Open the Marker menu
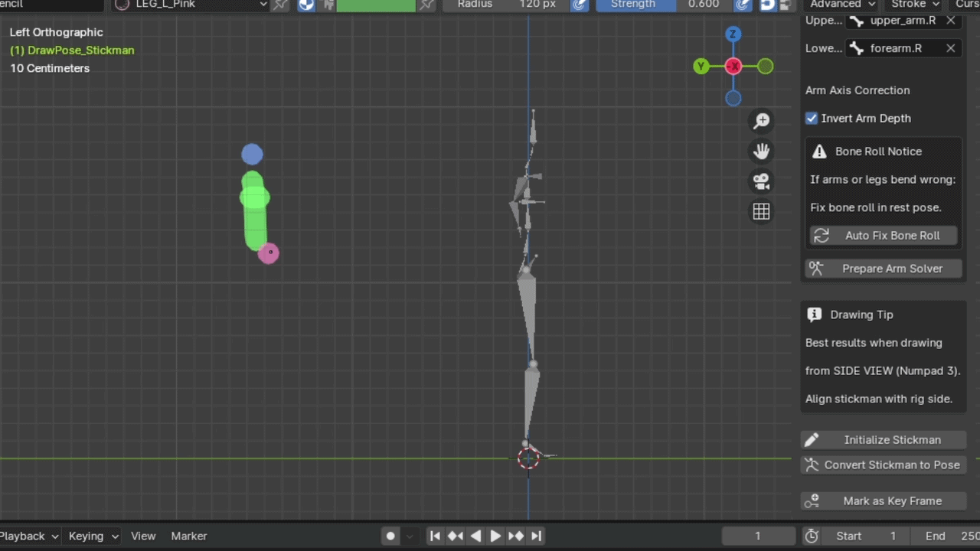This screenshot has width=980, height=551. pyautogui.click(x=189, y=536)
